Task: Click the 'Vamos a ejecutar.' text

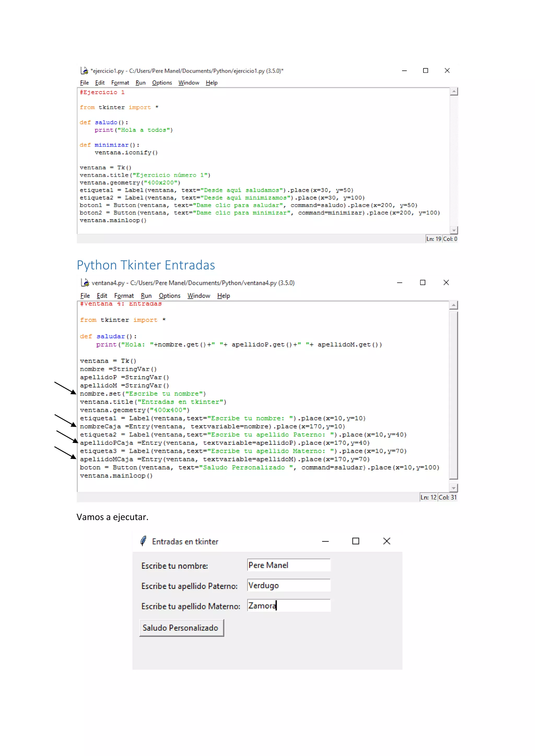Action: point(112,517)
